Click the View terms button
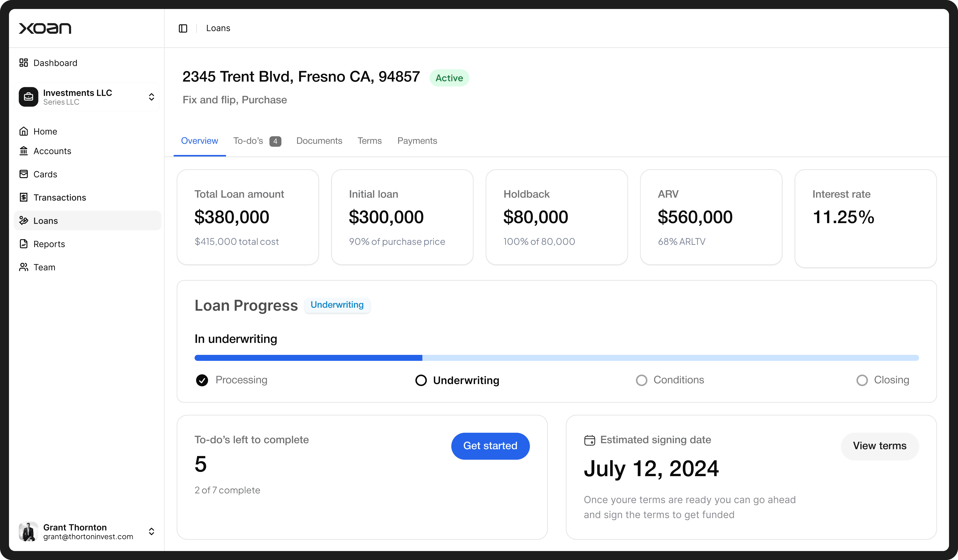This screenshot has width=958, height=560. click(x=879, y=446)
